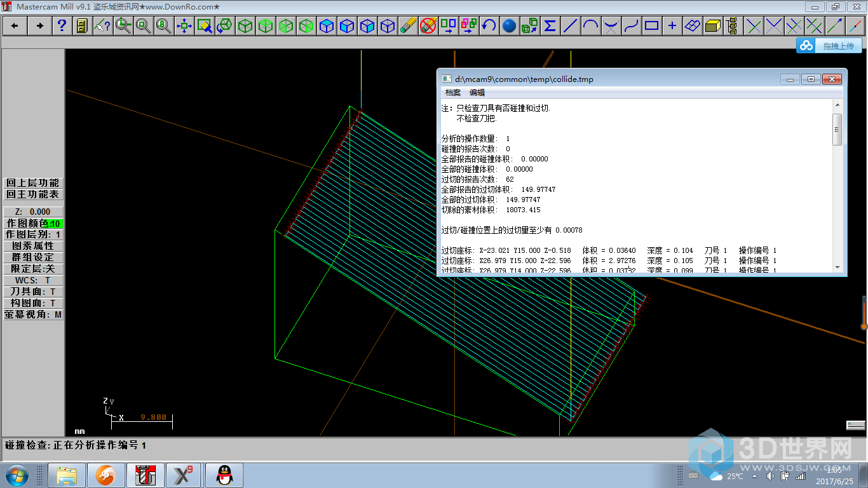Screen dimensions: 868x488
Task: Click the Sigma summation icon
Action: [550, 26]
